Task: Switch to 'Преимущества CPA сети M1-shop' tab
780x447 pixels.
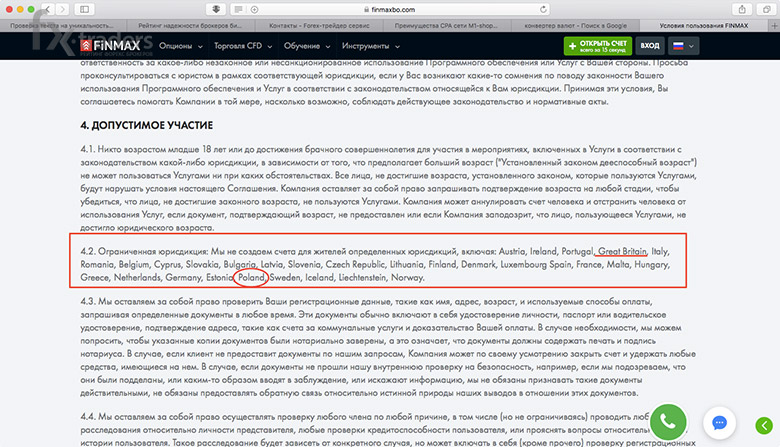Action: [447, 25]
